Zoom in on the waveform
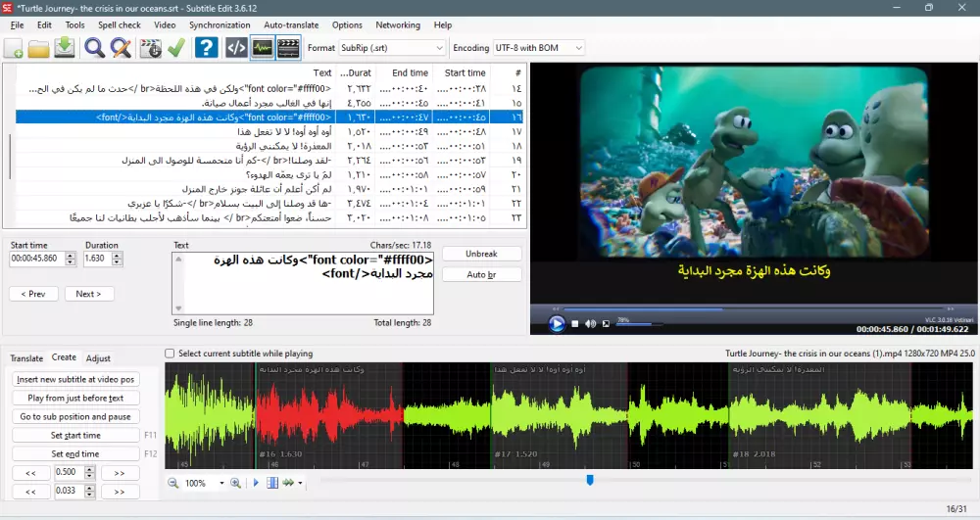The width and height of the screenshot is (980, 520). click(x=236, y=483)
